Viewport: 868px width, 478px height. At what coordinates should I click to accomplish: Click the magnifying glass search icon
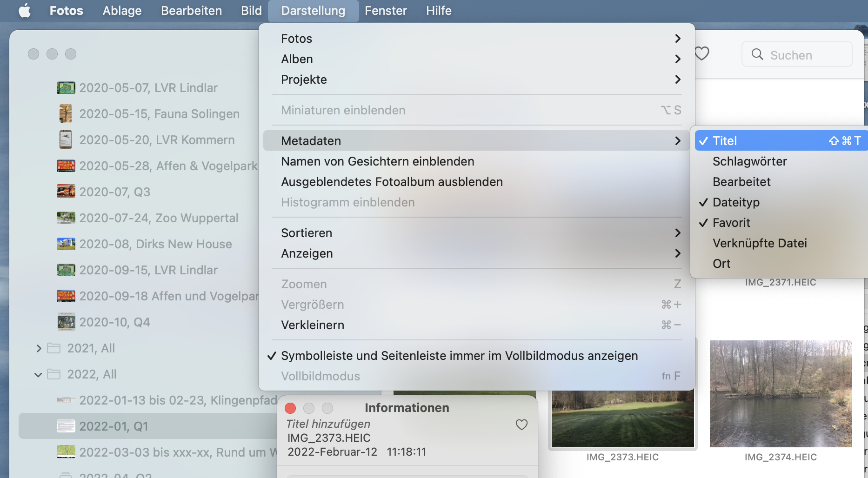(x=757, y=54)
